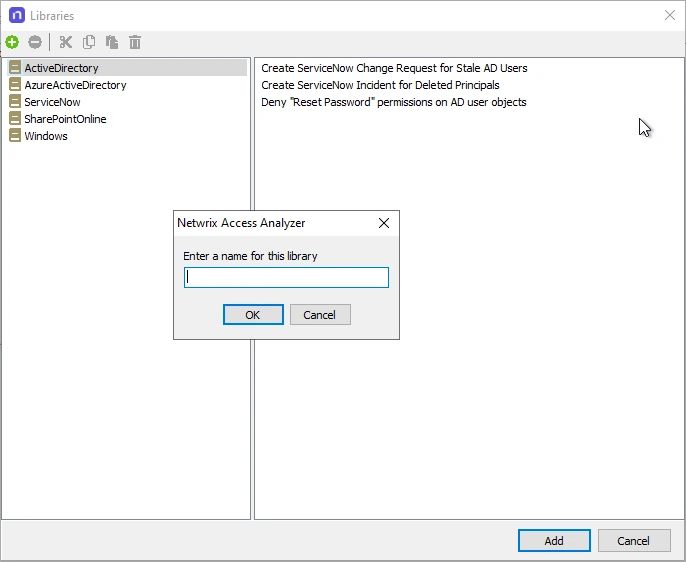
Task: Click the scissors cut icon
Action: [x=66, y=42]
